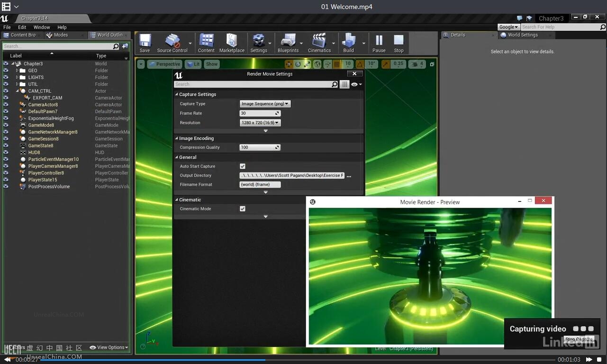Adjust the Frame Rate value field
The width and height of the screenshot is (607, 364).
tap(260, 113)
